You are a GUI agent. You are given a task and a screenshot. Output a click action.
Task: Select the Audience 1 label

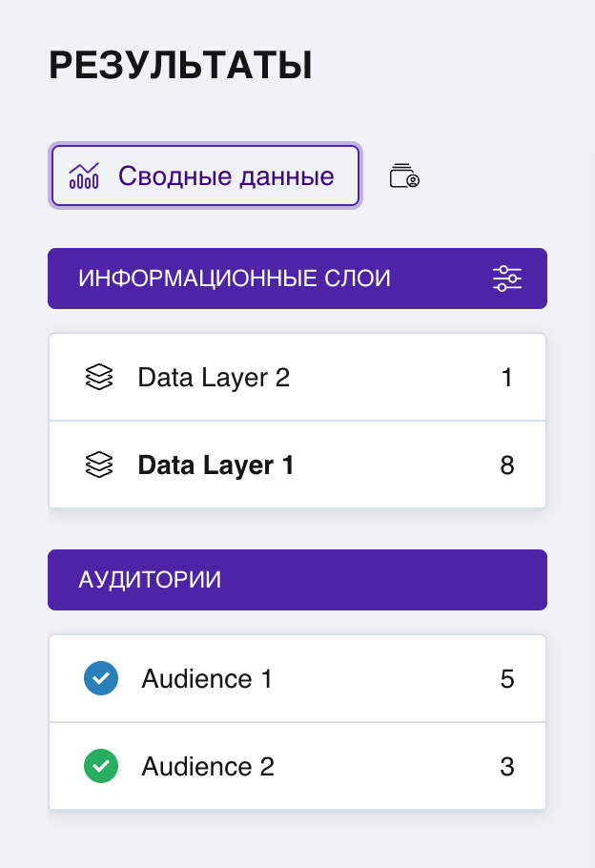click(x=207, y=679)
